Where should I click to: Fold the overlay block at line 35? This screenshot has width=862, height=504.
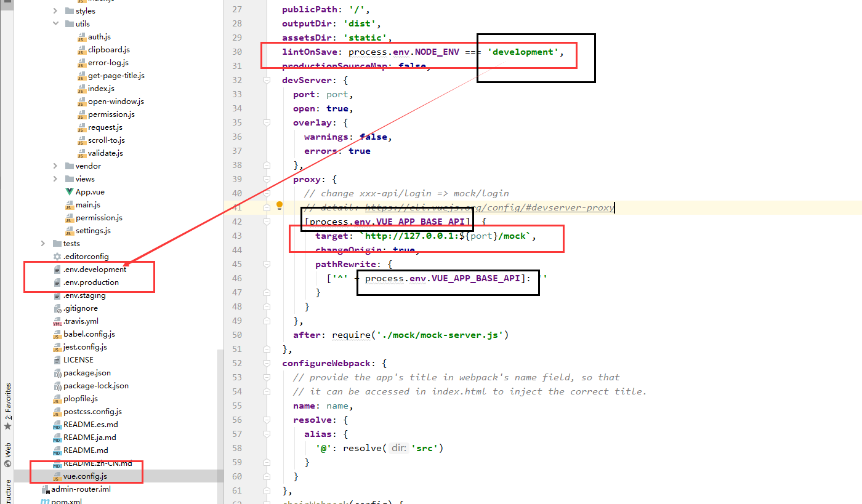coord(267,122)
